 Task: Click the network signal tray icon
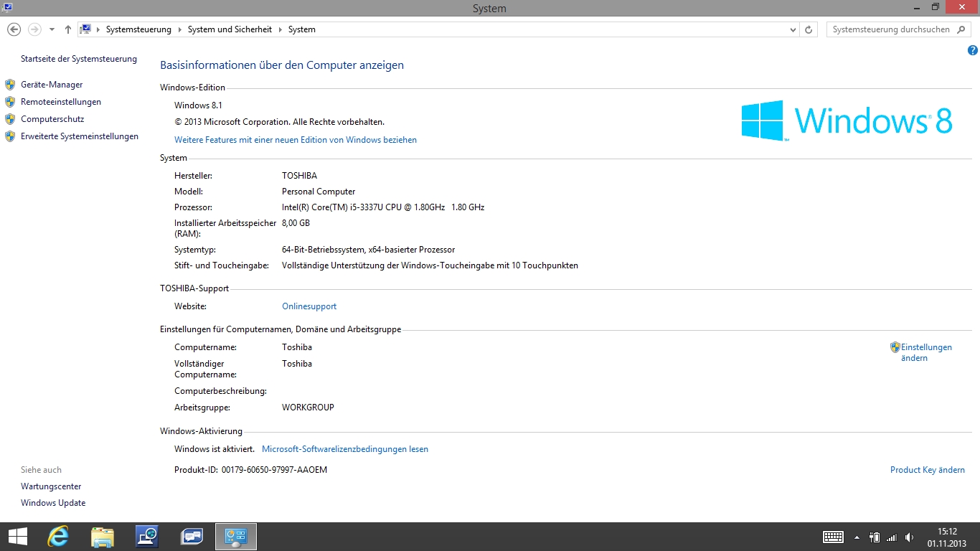tap(892, 537)
